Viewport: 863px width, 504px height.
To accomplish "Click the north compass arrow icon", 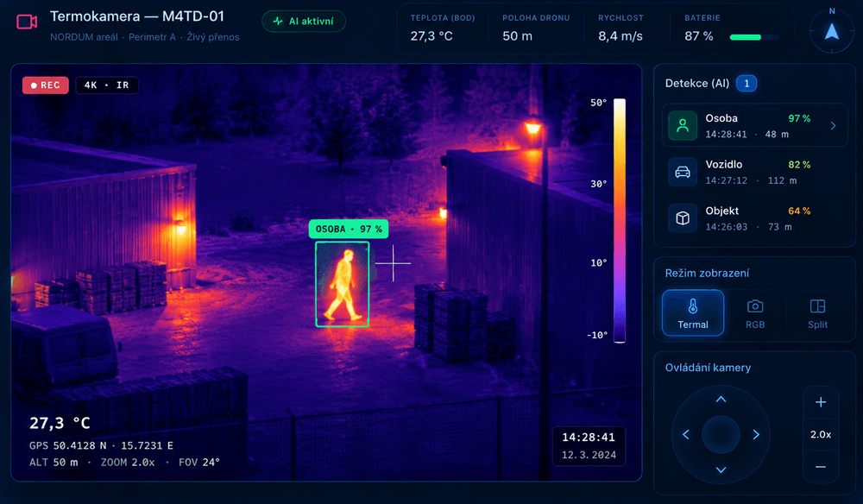I will click(x=832, y=32).
